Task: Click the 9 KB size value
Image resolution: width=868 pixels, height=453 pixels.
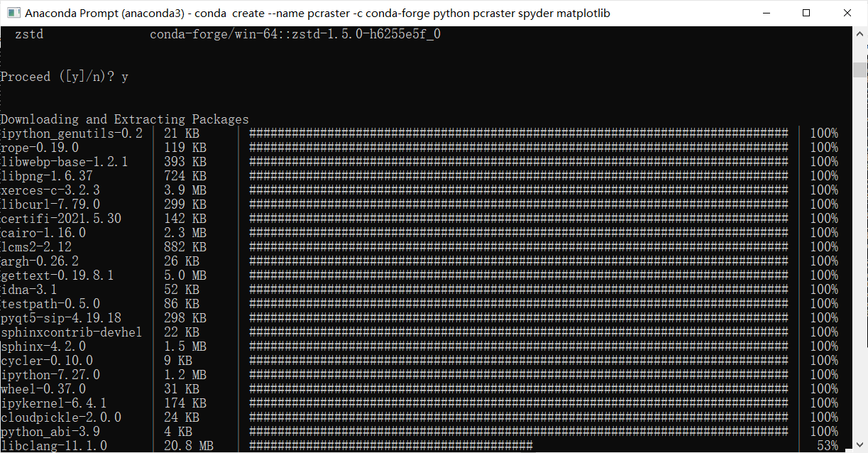Action: click(x=178, y=361)
